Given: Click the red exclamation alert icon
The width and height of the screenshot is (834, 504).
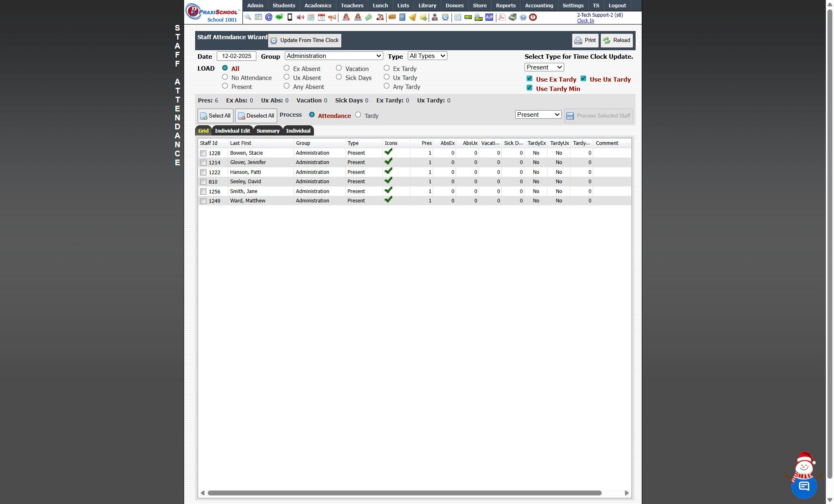Looking at the screenshot, I should 533,17.
